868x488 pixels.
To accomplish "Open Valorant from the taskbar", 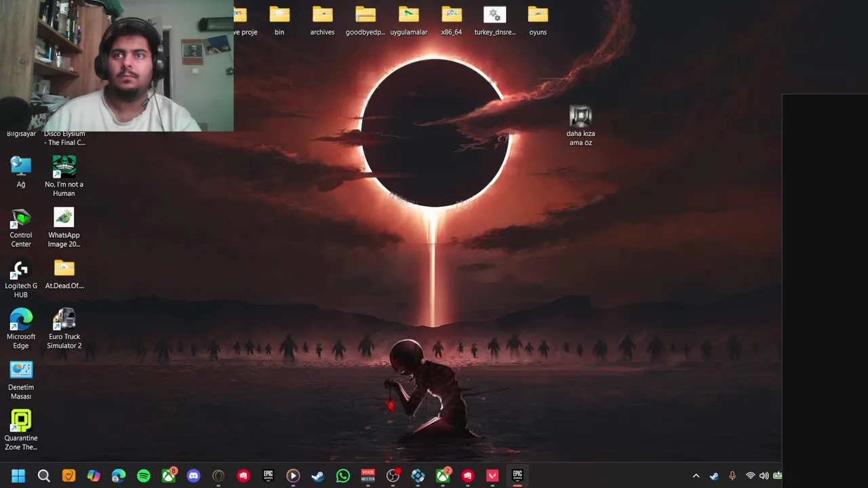I will tap(492, 476).
